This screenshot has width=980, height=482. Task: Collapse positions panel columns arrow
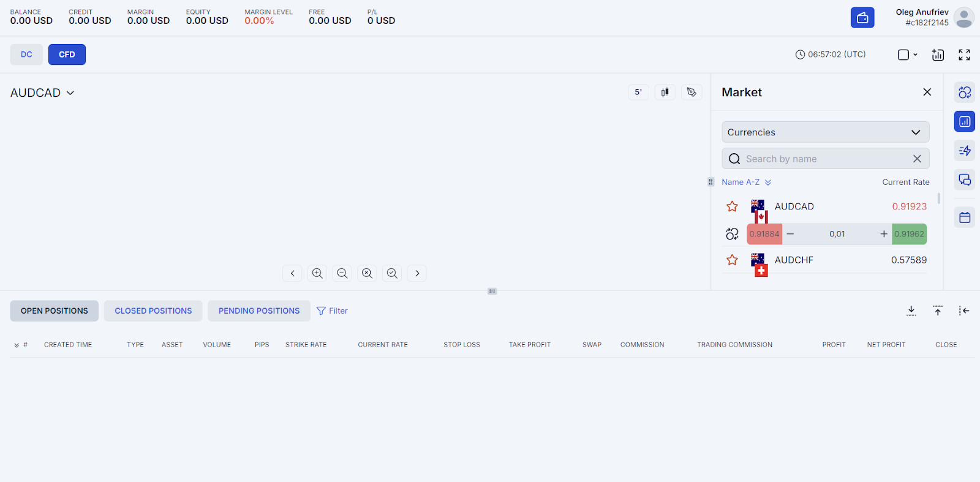[964, 311]
